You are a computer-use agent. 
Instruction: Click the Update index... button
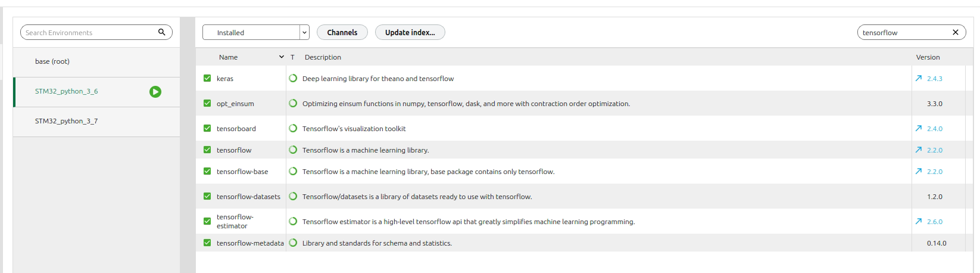coord(410,32)
